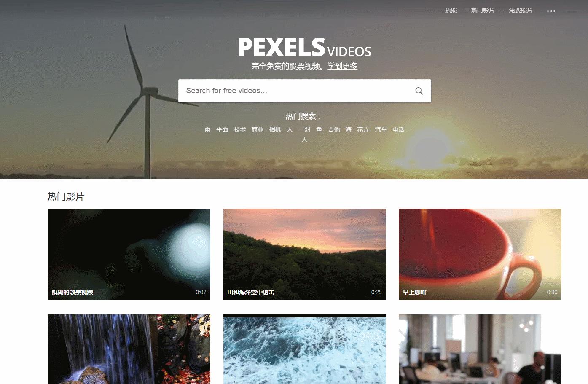This screenshot has height=384, width=588.
Task: Choose the 电话 search tag
Action: [398, 129]
